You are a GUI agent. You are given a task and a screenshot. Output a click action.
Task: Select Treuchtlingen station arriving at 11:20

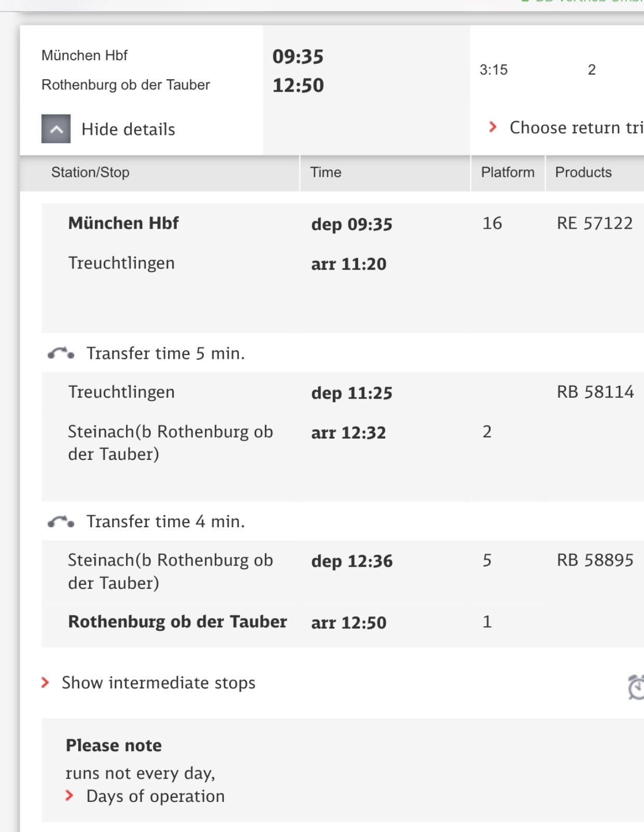tap(121, 263)
